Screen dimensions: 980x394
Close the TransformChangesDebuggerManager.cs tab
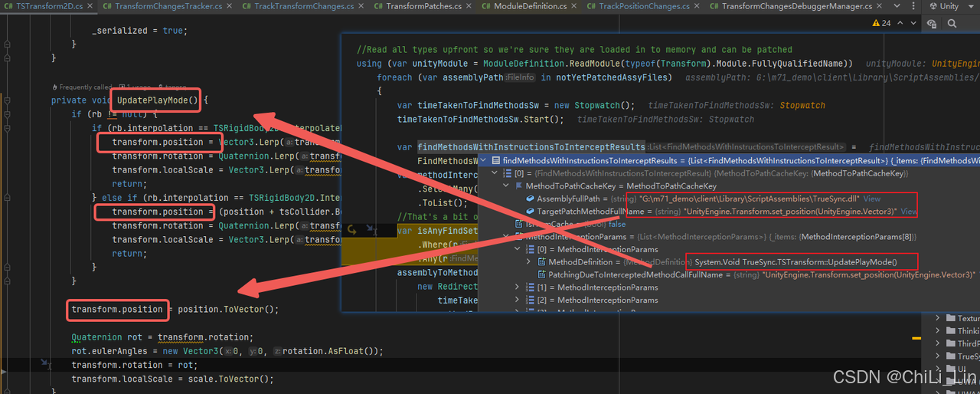tap(880, 6)
